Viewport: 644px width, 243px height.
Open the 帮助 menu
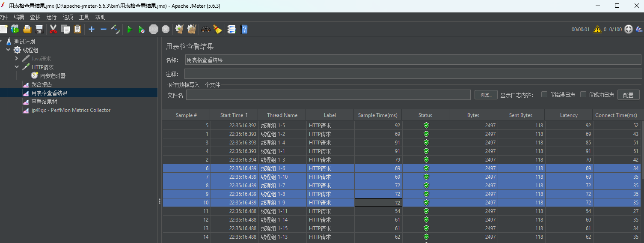(x=100, y=17)
